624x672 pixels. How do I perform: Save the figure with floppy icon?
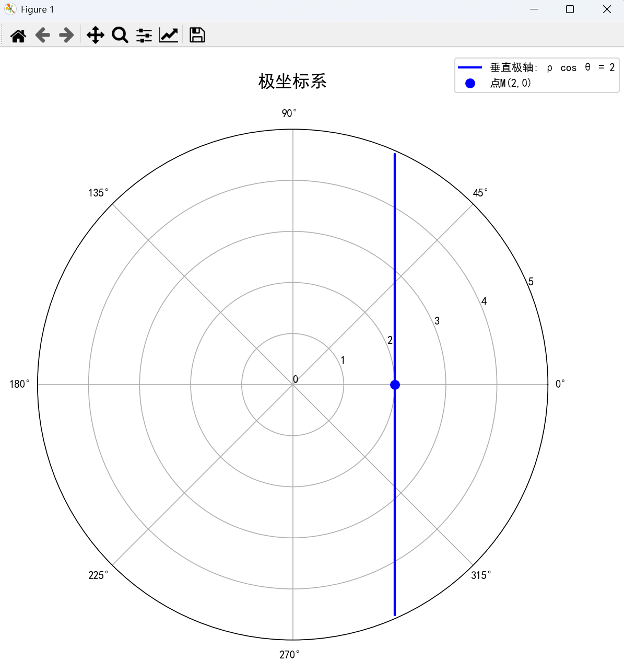coord(197,35)
